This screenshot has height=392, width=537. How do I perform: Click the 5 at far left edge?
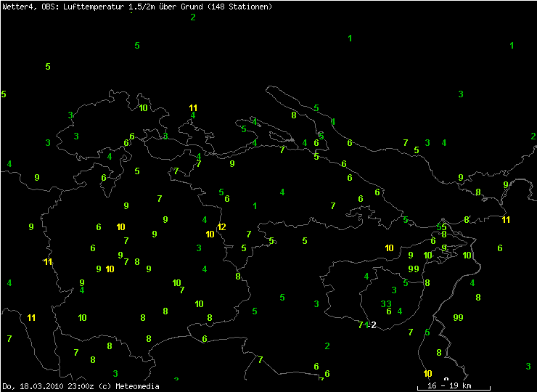pyautogui.click(x=4, y=94)
